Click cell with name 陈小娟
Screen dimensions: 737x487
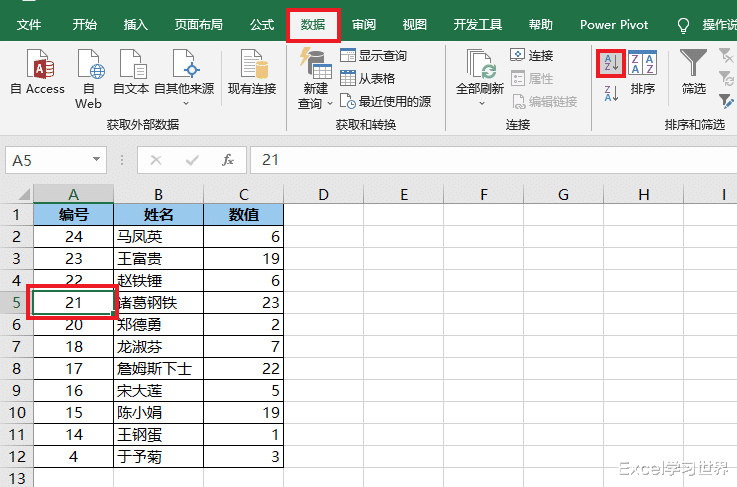[158, 412]
